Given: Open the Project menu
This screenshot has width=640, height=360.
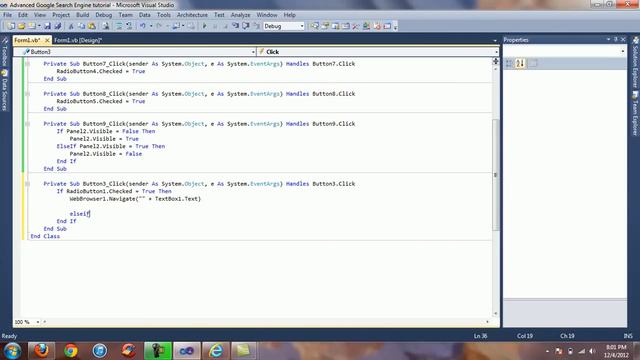Looking at the screenshot, I should [61, 15].
